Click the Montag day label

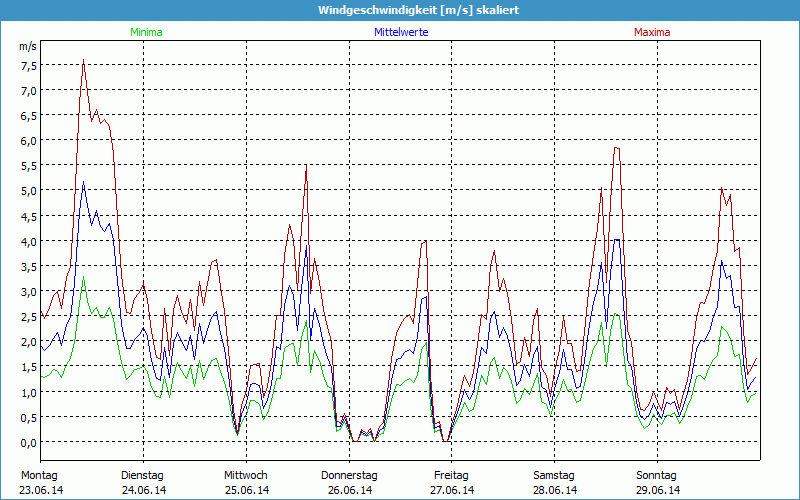39,476
